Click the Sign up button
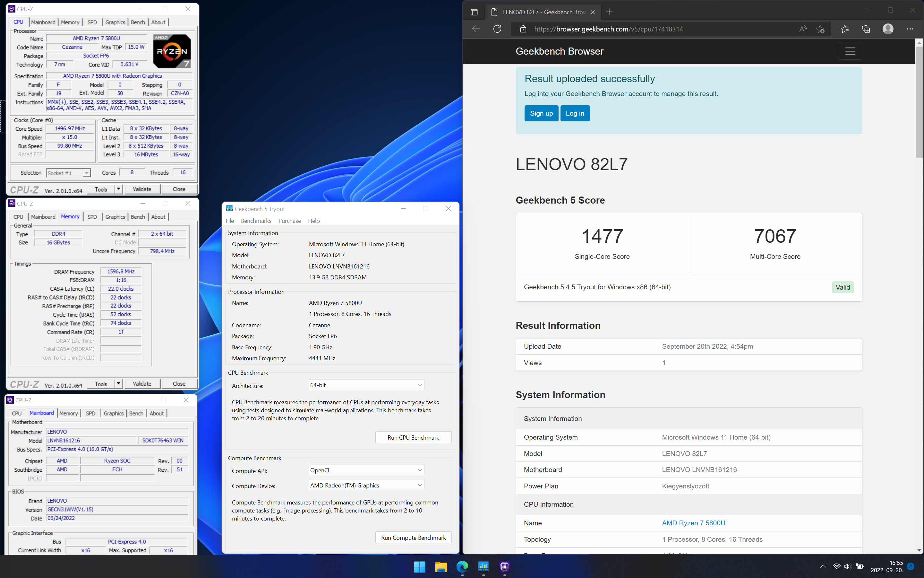The image size is (924, 578). click(541, 113)
